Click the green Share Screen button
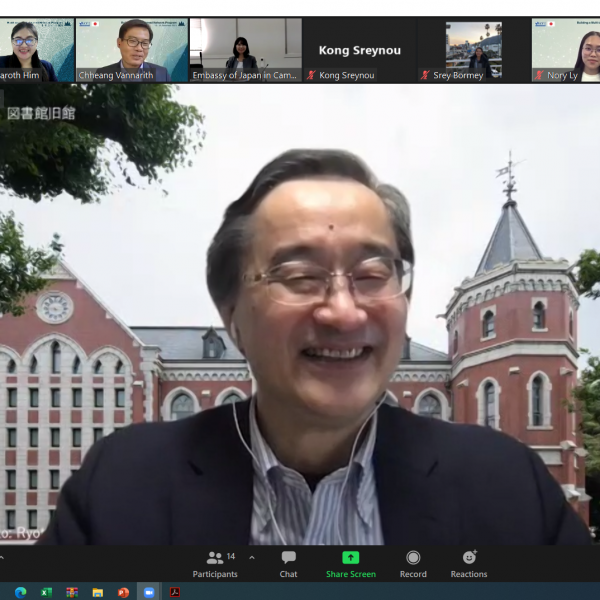Image resolution: width=600 pixels, height=600 pixels. (x=350, y=564)
